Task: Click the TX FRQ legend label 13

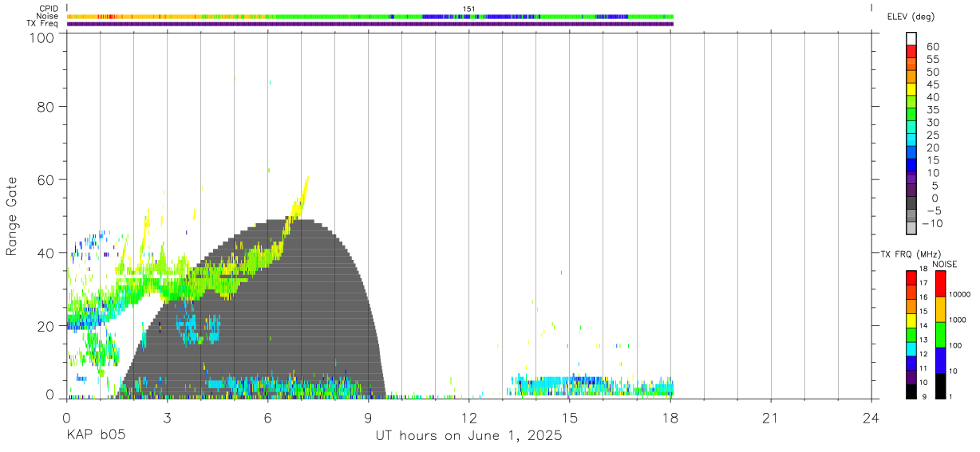Action: click(923, 340)
